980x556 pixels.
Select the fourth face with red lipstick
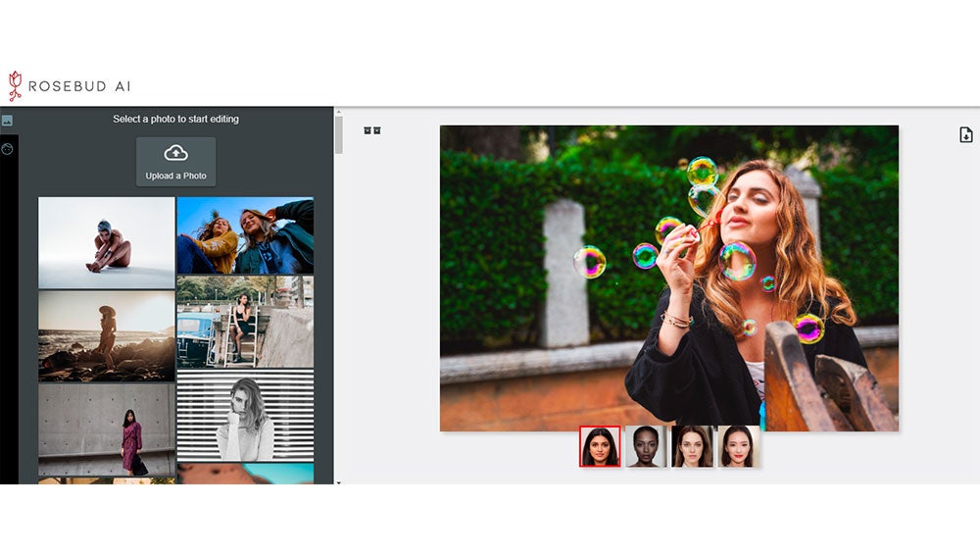(x=738, y=446)
